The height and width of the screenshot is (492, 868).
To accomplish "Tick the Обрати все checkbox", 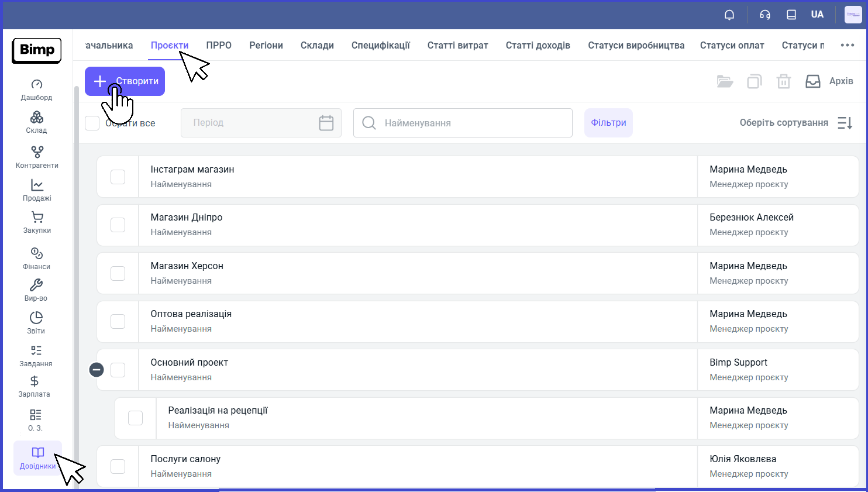I will point(92,123).
